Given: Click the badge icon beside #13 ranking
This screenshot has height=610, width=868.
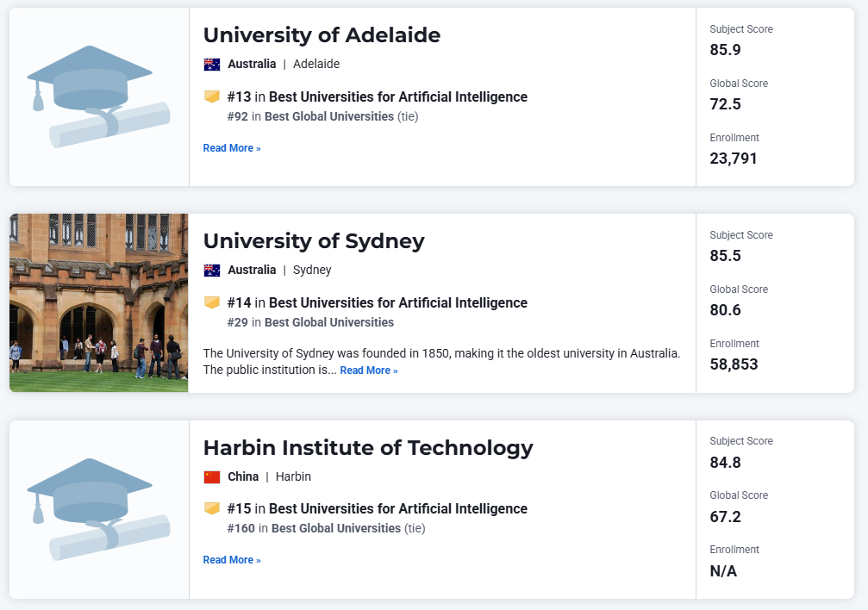Looking at the screenshot, I should (x=211, y=96).
